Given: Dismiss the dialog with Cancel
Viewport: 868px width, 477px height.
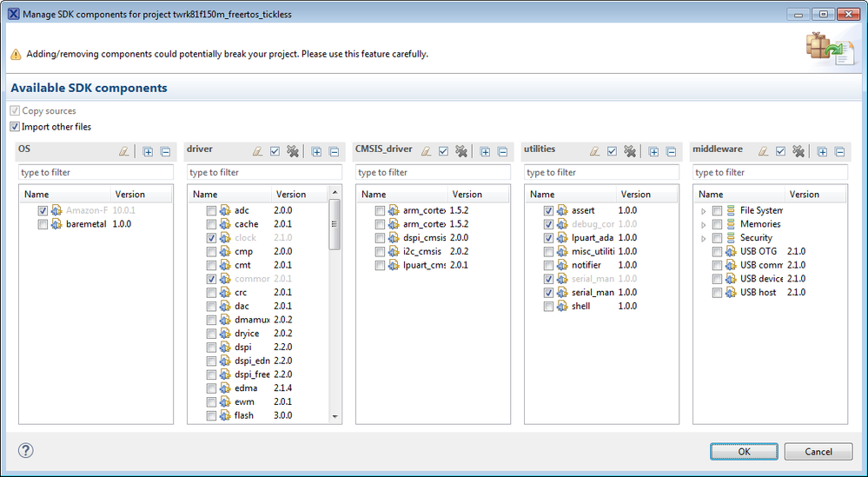Looking at the screenshot, I should (x=818, y=452).
